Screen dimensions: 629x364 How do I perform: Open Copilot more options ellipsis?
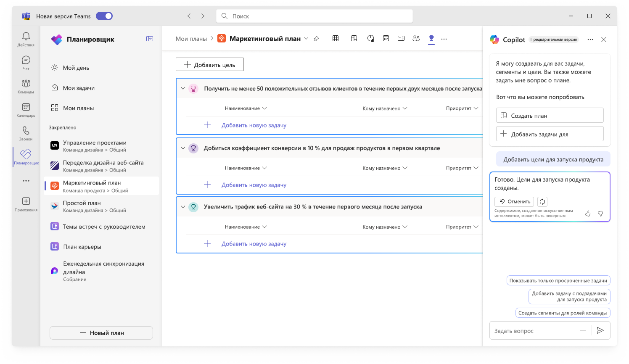(590, 40)
